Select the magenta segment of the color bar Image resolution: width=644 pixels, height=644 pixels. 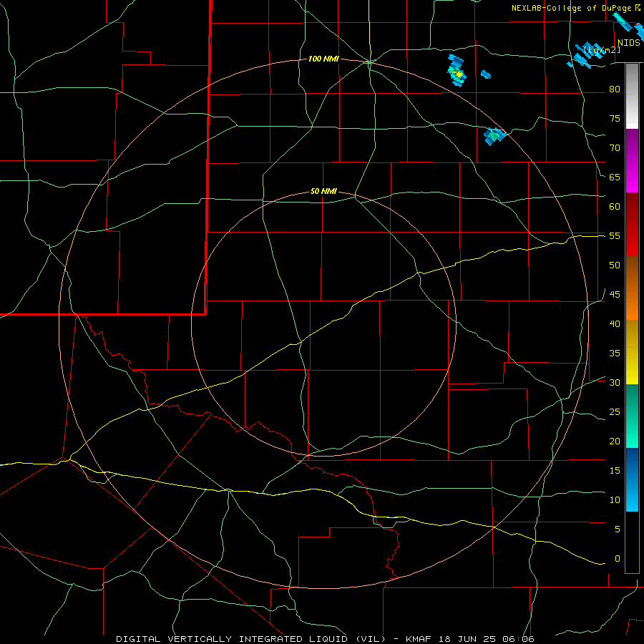632,160
